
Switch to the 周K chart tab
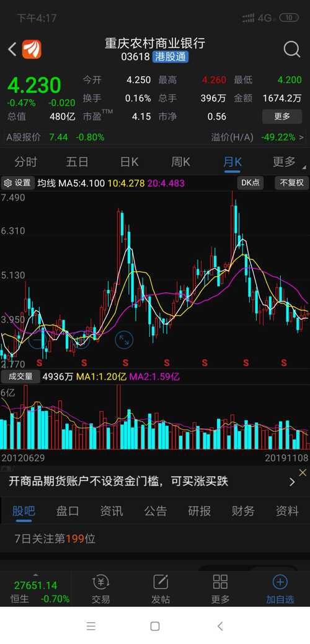(x=180, y=162)
